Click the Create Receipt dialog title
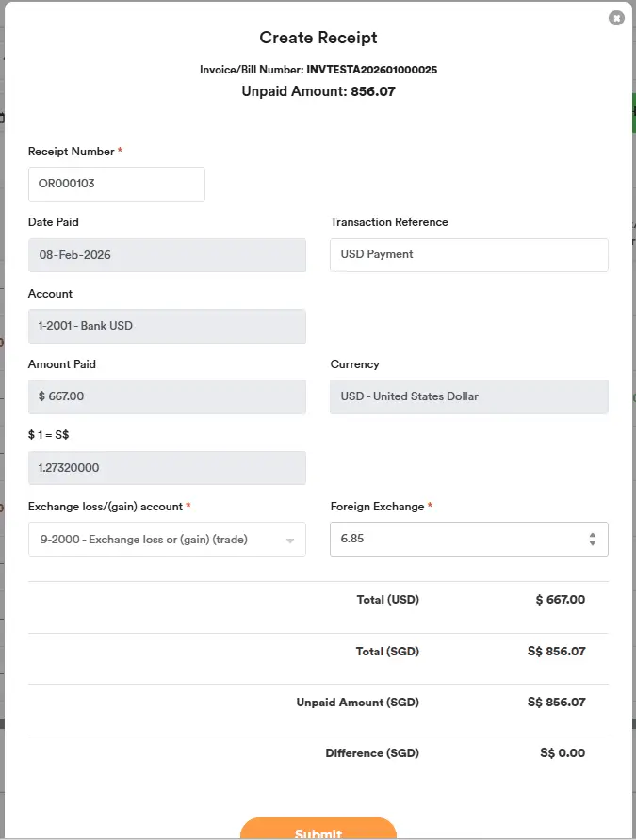Screen dimensions: 636x840 click(x=318, y=38)
